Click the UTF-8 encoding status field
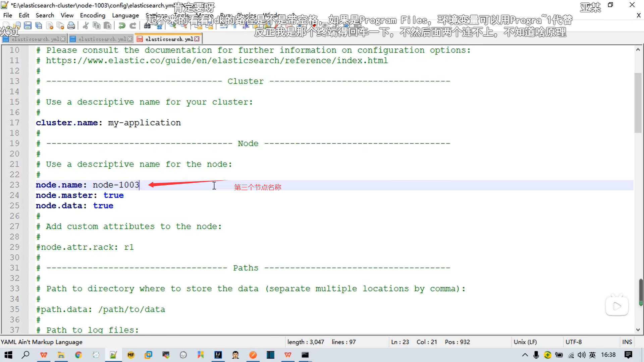Screen dimensions: 644x362 (574, 342)
